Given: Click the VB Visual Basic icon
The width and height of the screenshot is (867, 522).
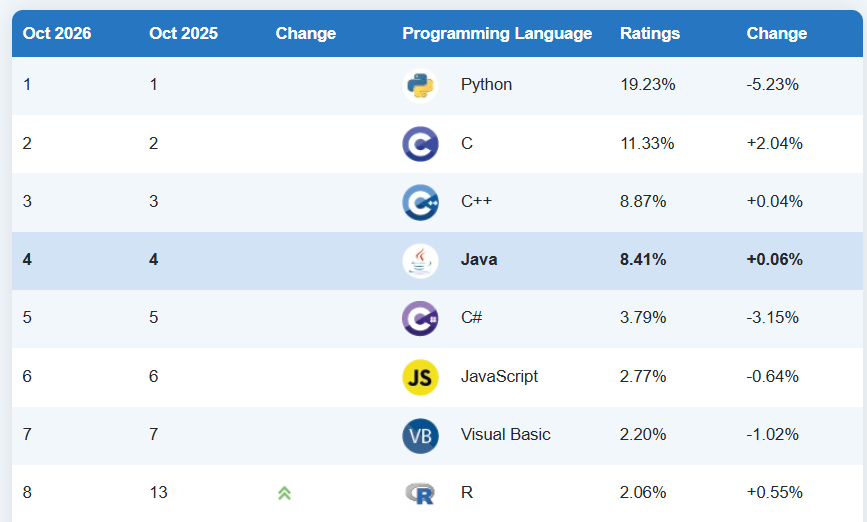Looking at the screenshot, I should pos(420,436).
